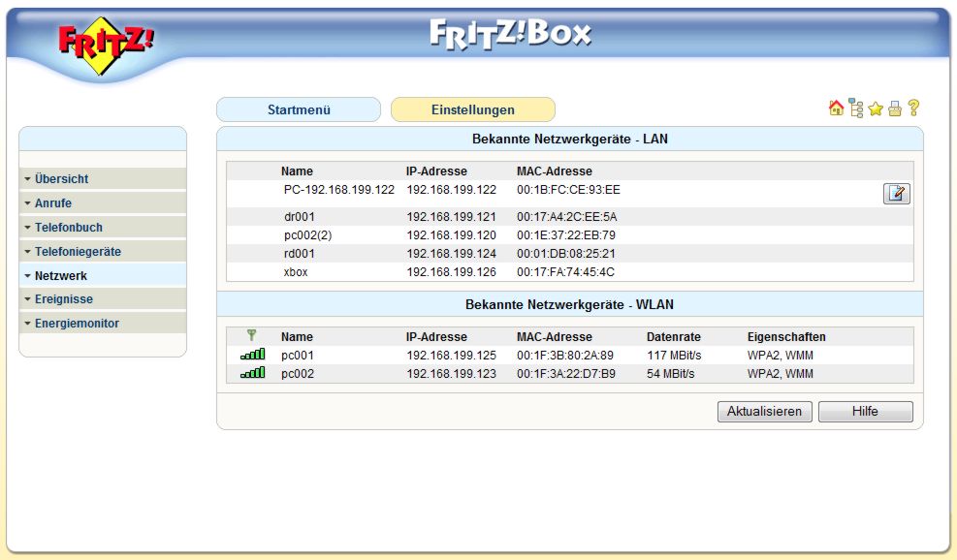Click MAC address 00:17:FA:74:45:4C

point(565,272)
